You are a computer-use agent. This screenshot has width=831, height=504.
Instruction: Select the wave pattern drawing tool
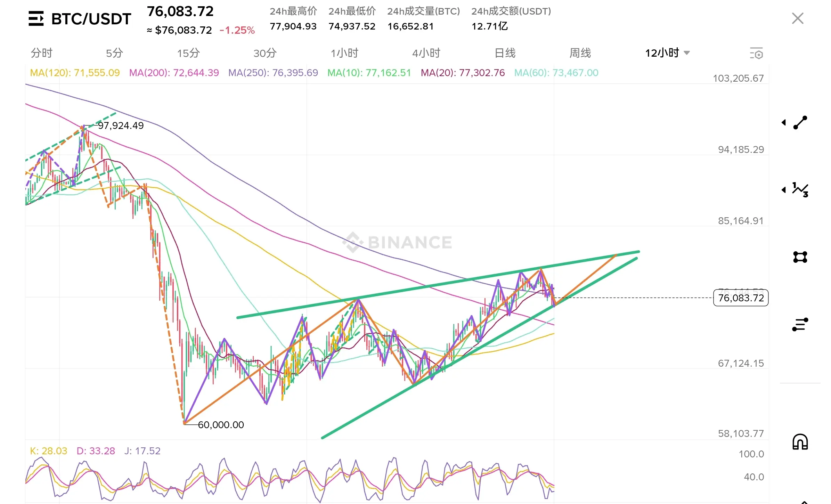click(x=800, y=190)
